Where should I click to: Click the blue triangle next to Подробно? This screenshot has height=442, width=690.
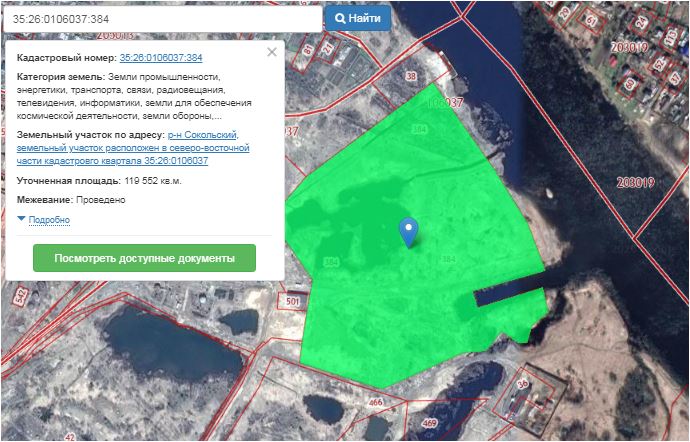(22, 219)
